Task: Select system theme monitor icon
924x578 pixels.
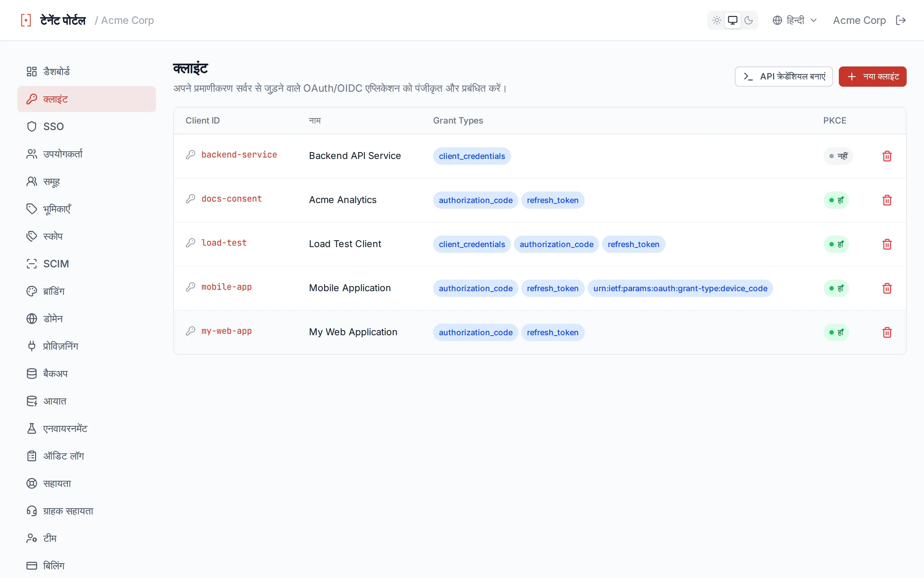Action: pos(732,20)
